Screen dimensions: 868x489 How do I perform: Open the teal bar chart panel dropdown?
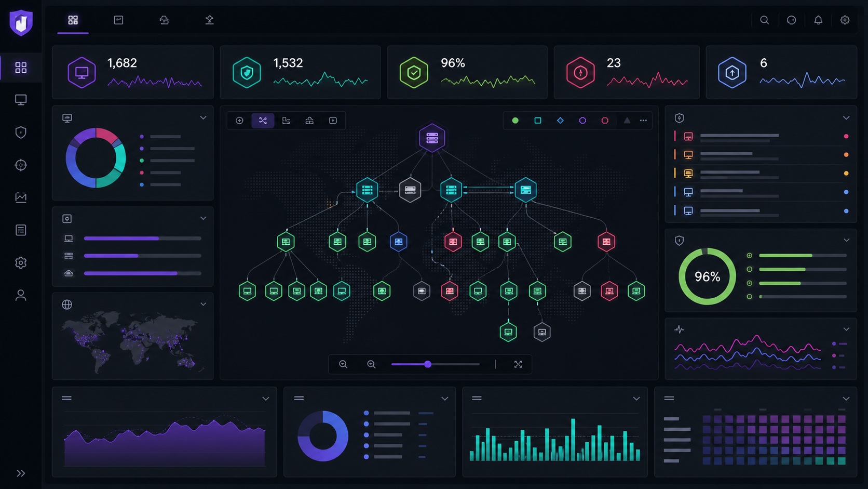pyautogui.click(x=636, y=399)
